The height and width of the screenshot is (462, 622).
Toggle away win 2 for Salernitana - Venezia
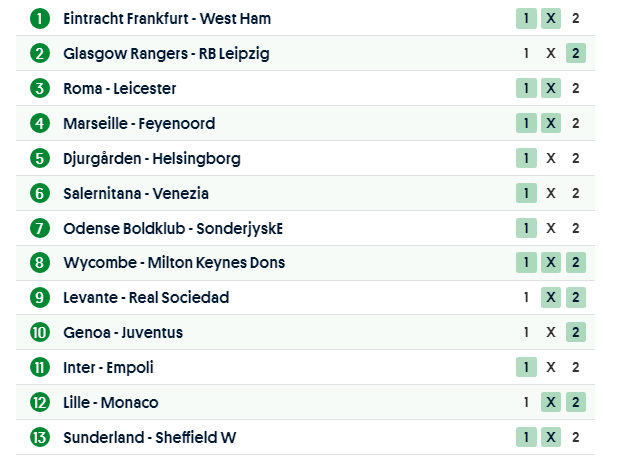tap(575, 193)
